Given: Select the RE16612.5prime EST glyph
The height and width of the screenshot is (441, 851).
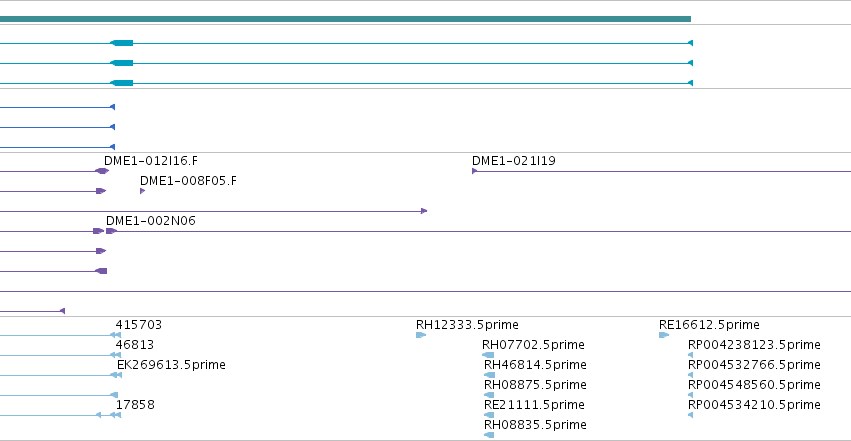Looking at the screenshot, I should (664, 335).
